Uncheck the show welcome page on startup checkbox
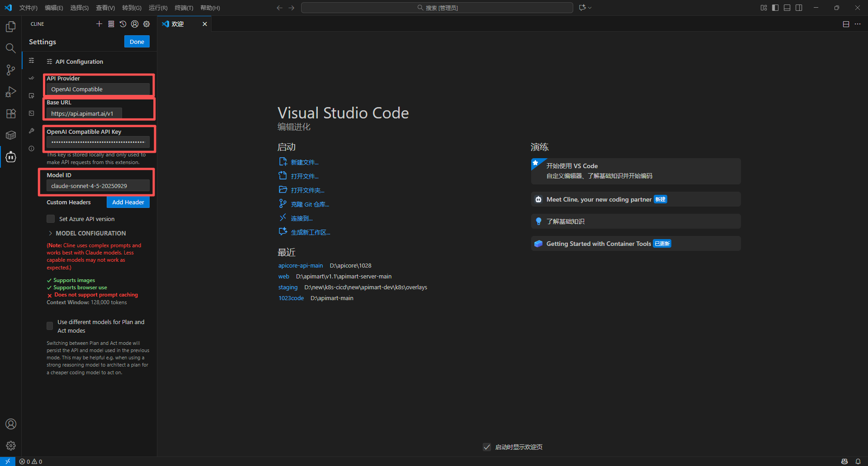Screen dimensions: 868x466 point(487,447)
